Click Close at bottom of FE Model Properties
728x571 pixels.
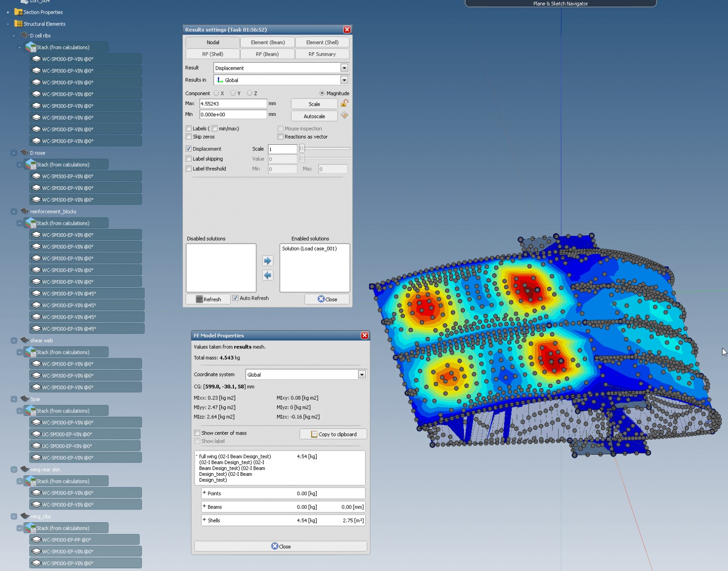click(280, 546)
